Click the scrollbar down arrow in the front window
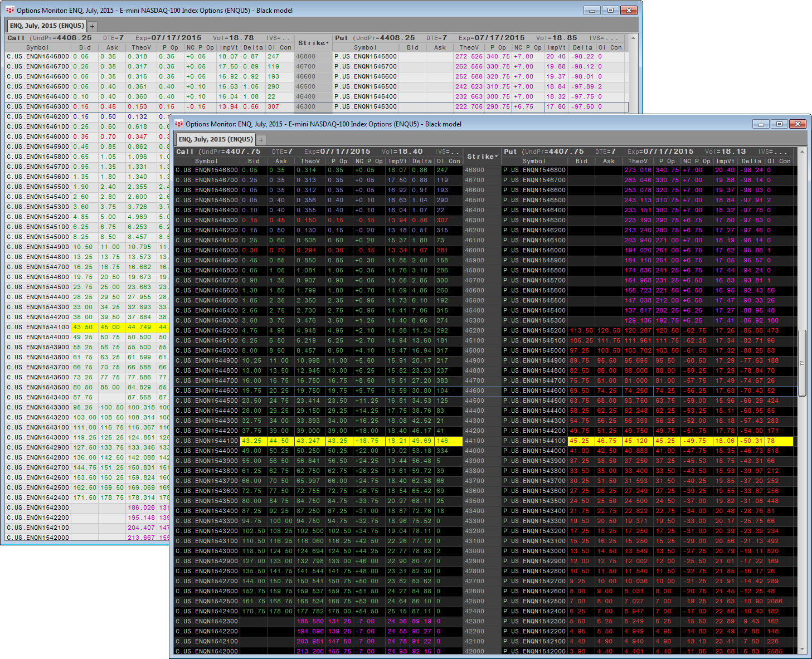The image size is (812, 659). point(802,650)
